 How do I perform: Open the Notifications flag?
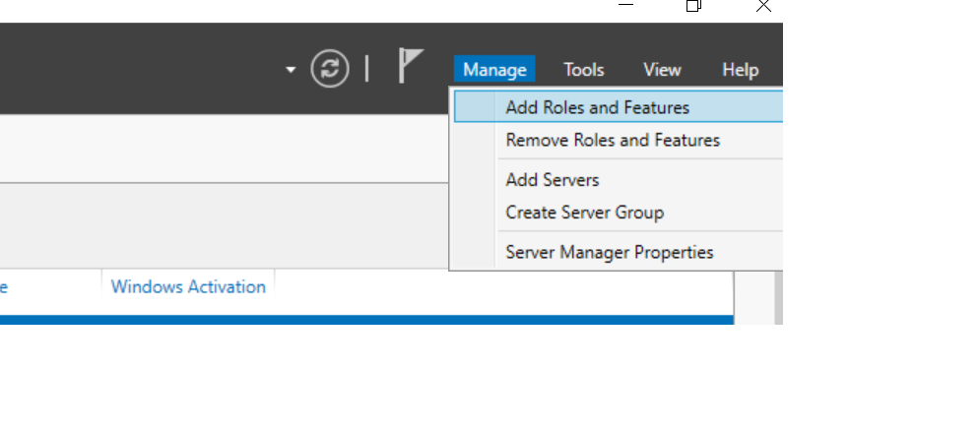(x=411, y=67)
